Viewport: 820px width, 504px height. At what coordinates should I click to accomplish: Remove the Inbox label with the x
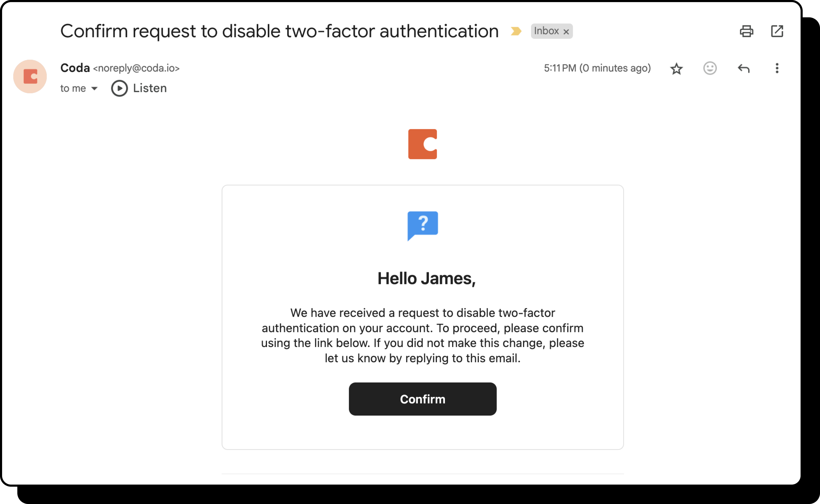[x=566, y=32]
